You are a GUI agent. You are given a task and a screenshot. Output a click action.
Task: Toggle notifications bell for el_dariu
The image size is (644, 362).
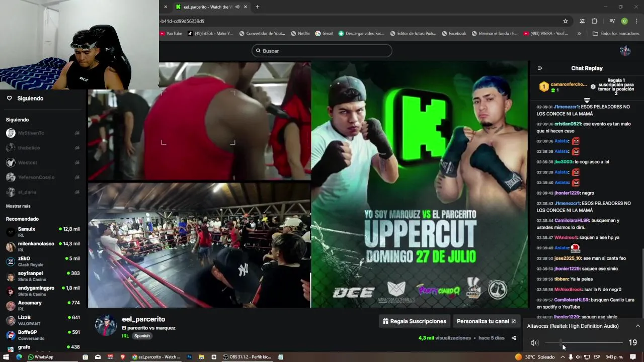(x=77, y=192)
